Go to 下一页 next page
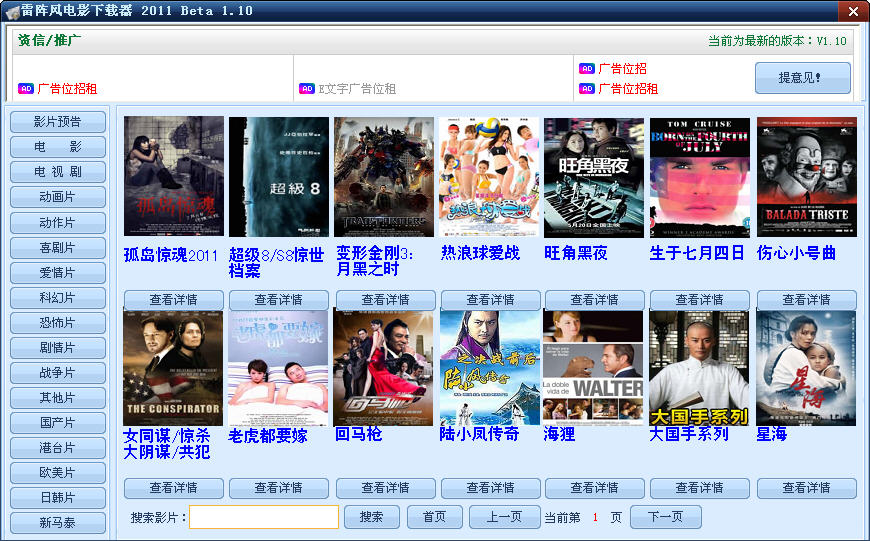The height and width of the screenshot is (541, 870). click(665, 517)
